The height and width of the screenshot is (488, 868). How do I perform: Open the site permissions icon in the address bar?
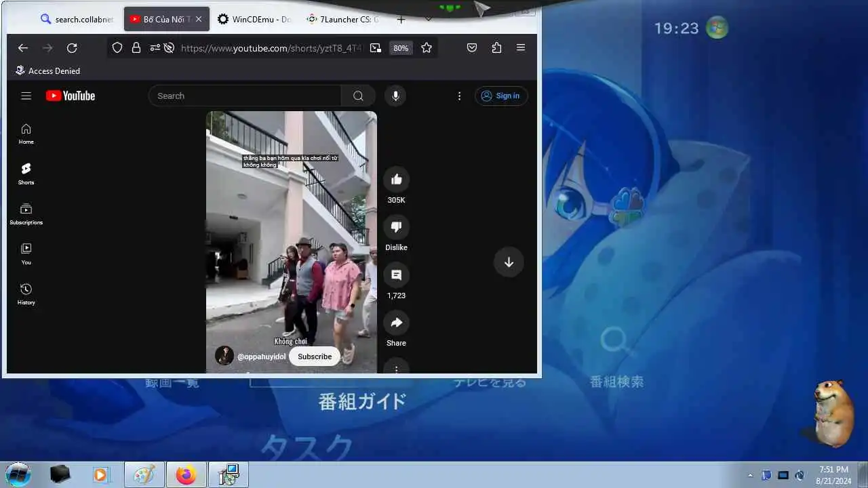tap(155, 48)
